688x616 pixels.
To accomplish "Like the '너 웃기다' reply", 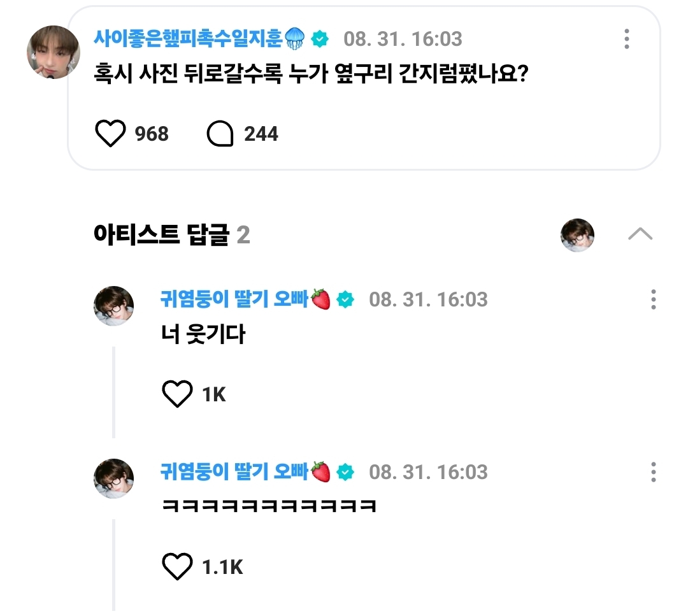I will pos(177,395).
